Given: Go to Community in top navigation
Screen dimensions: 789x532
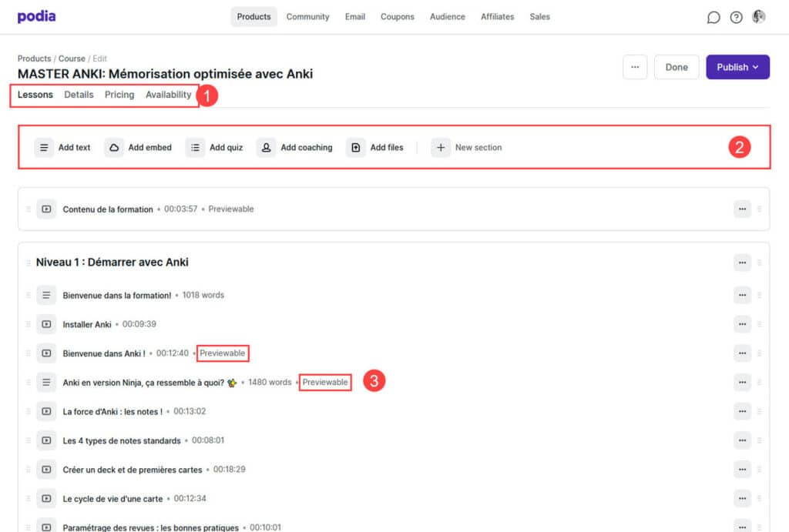Looking at the screenshot, I should click(307, 17).
